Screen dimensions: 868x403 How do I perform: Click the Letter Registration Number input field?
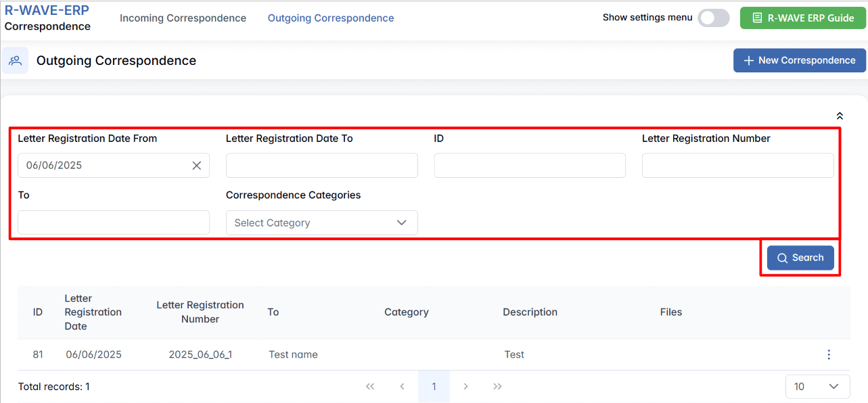click(737, 166)
